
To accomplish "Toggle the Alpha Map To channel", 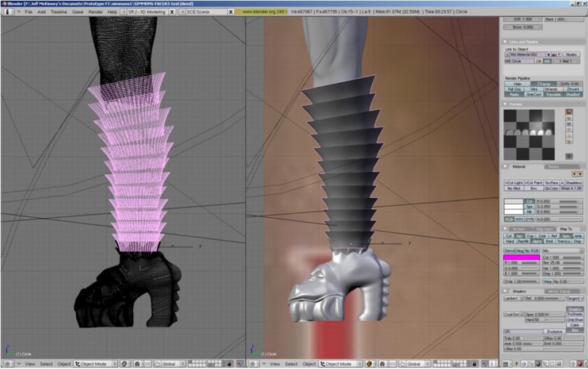I will point(537,241).
